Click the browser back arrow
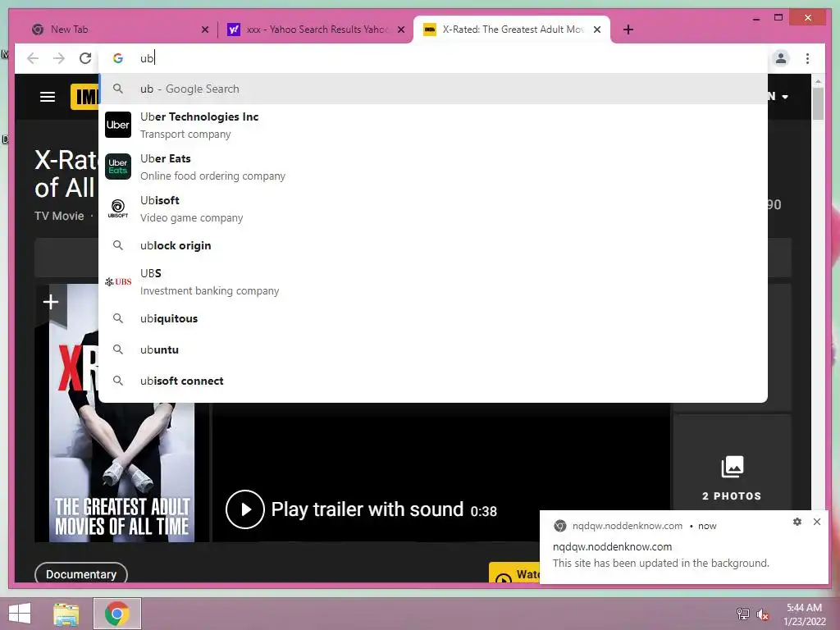This screenshot has width=840, height=630. (x=33, y=58)
